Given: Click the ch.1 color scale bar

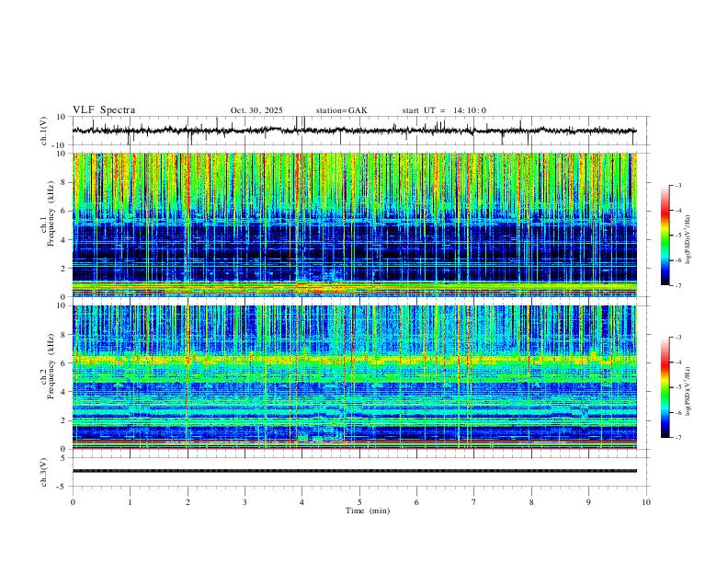Looking at the screenshot, I should [x=665, y=236].
